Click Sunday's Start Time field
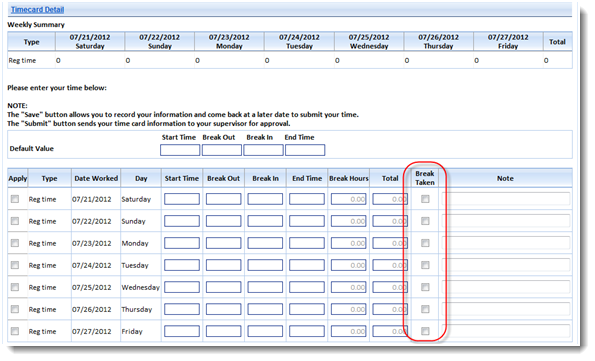This screenshot has width=595, height=361. click(x=182, y=221)
